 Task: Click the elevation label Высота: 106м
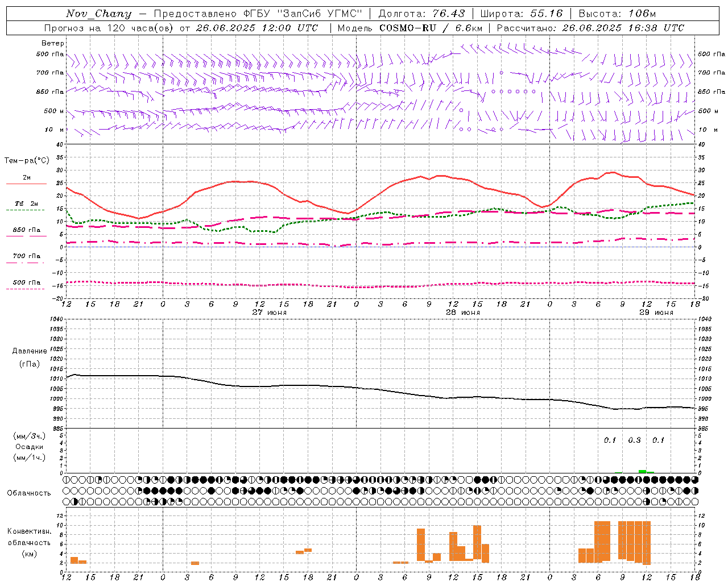(617, 14)
